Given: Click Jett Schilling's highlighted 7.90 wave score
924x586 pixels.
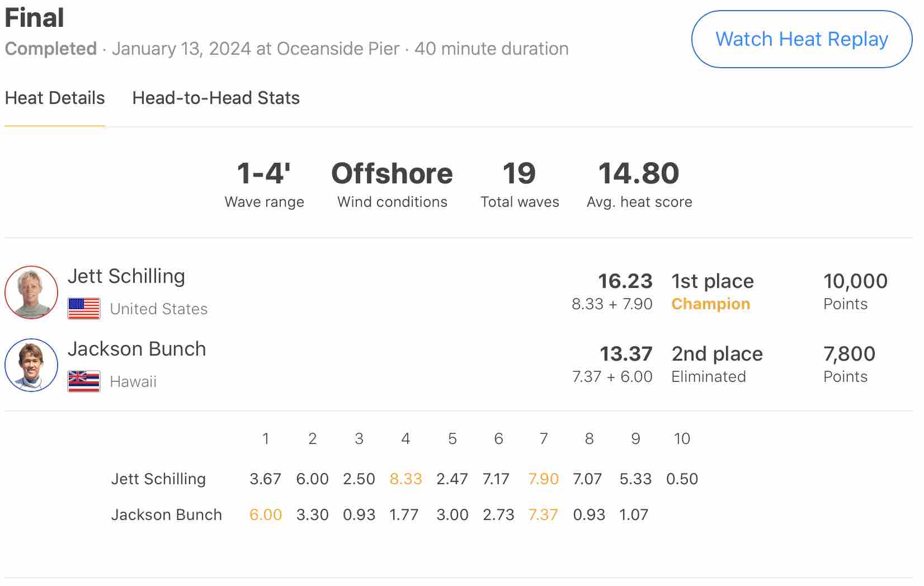Looking at the screenshot, I should point(544,479).
